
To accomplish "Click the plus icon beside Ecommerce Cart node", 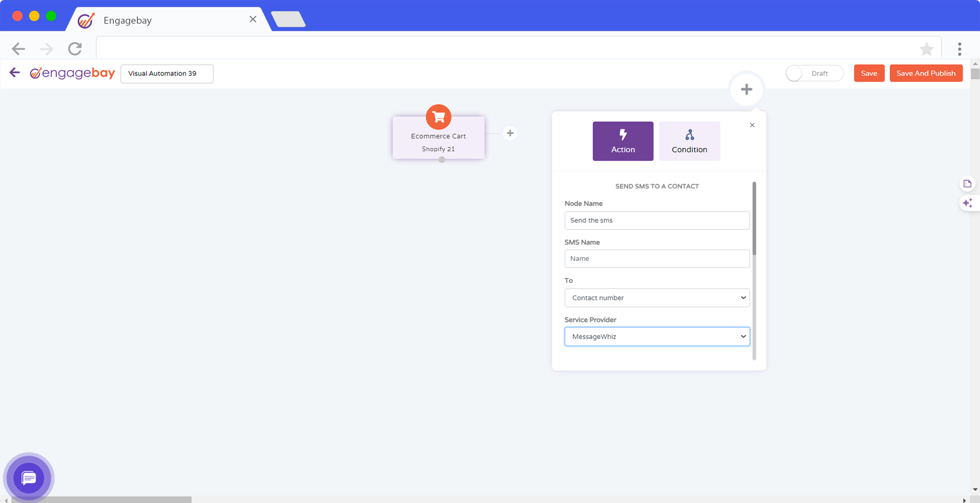I will [510, 133].
